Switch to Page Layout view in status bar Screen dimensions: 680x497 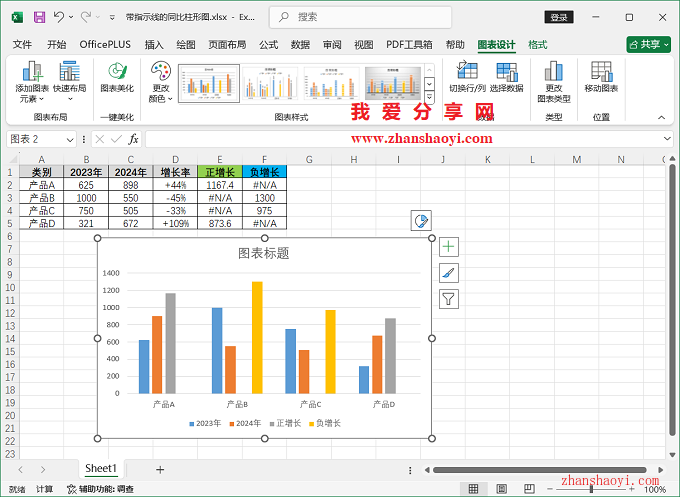(x=504, y=489)
